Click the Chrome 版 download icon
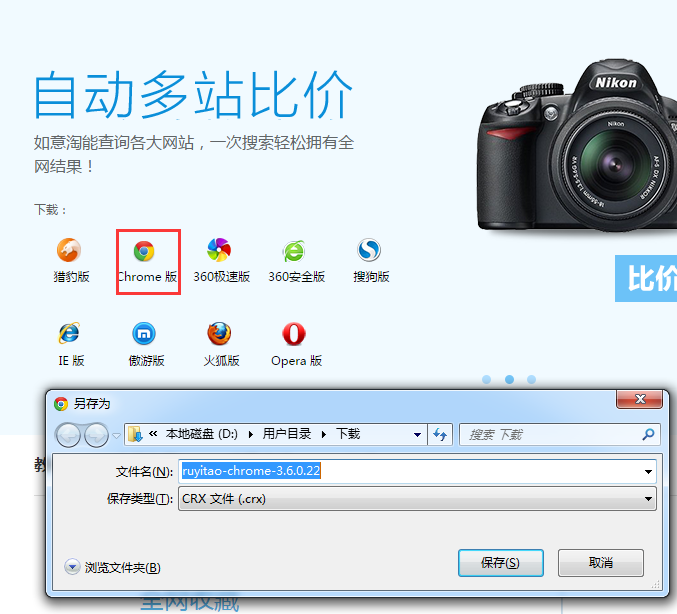This screenshot has height=614, width=677. 145,251
